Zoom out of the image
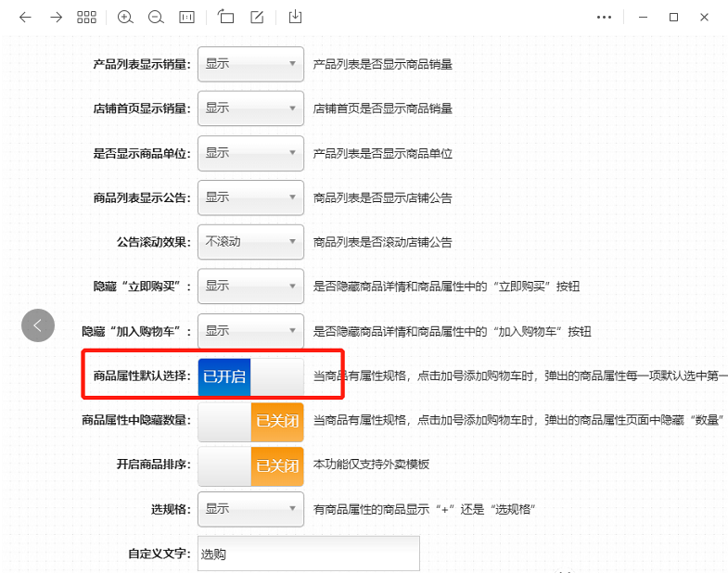Viewport: 728px width, 573px height. (156, 17)
